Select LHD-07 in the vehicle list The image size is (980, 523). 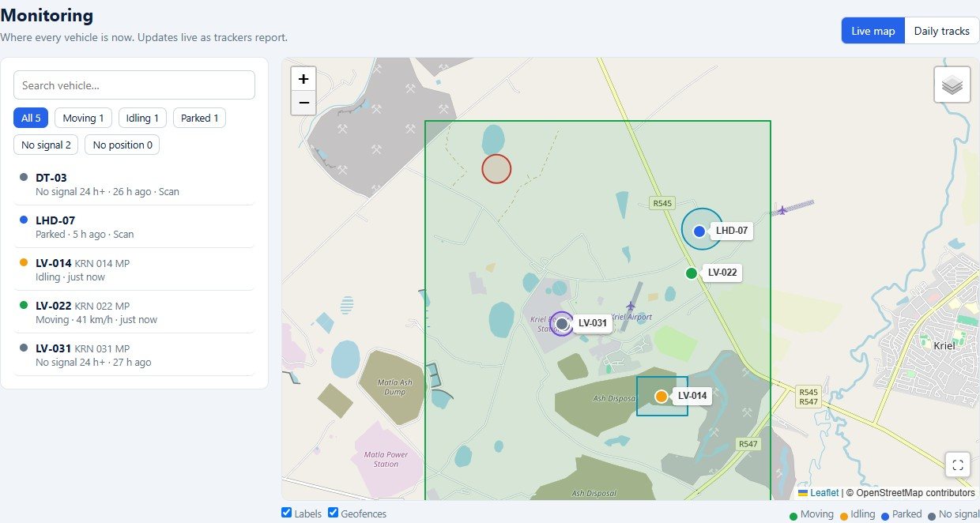(134, 227)
